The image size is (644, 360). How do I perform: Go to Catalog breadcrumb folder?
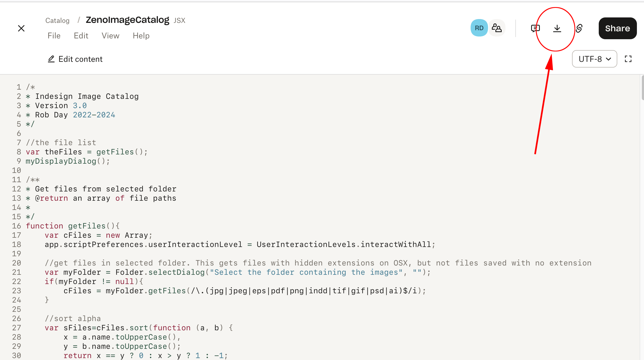57,20
